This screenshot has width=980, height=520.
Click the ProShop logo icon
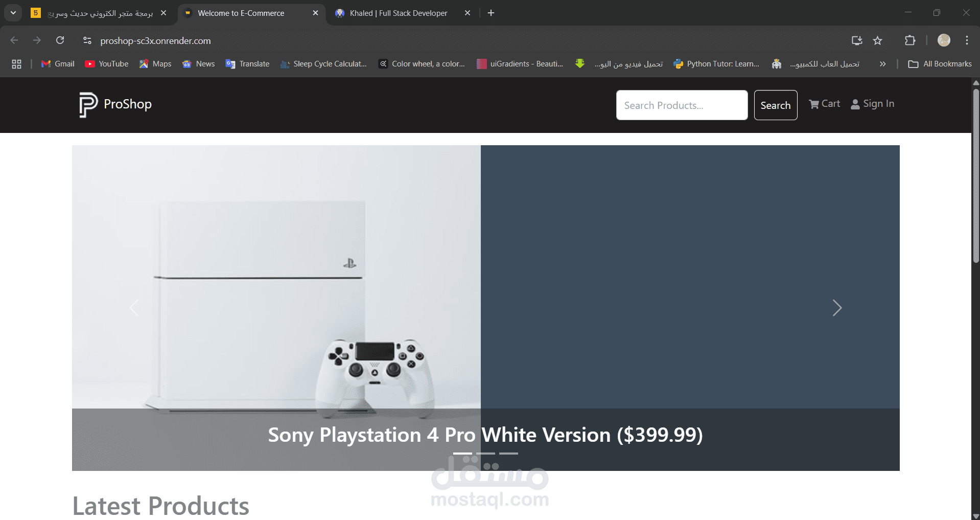[x=88, y=104]
